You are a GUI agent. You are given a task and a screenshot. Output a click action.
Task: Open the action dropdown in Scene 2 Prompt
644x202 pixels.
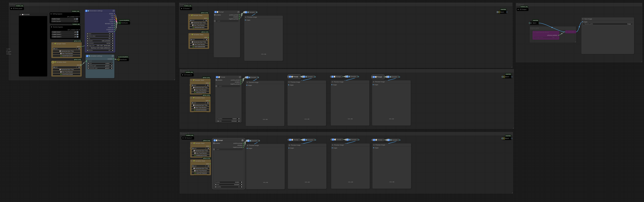click(x=228, y=119)
